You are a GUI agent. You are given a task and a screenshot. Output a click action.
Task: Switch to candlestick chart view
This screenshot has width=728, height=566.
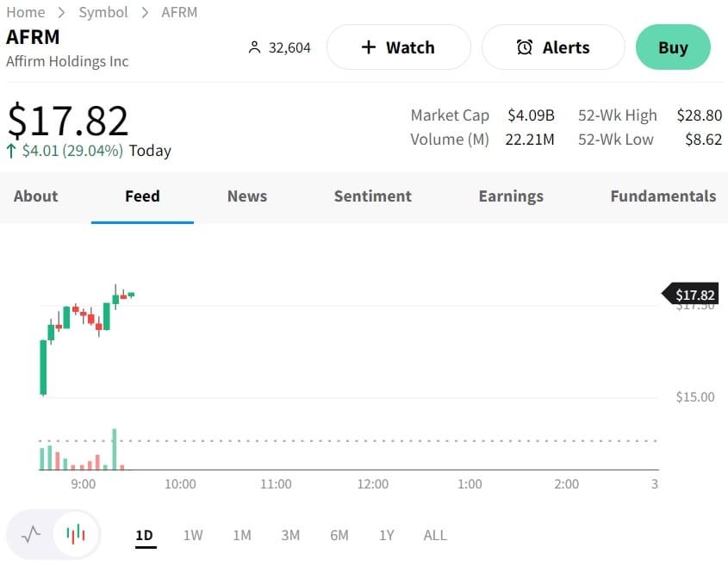(76, 535)
